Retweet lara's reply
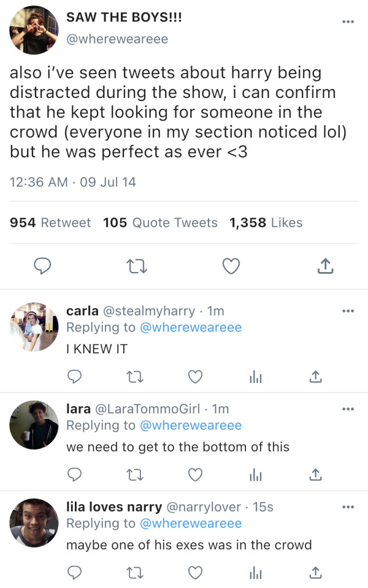 (x=135, y=475)
